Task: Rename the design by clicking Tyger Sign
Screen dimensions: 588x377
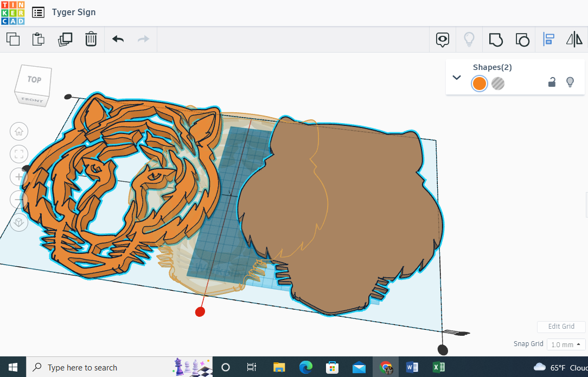Action: point(74,12)
